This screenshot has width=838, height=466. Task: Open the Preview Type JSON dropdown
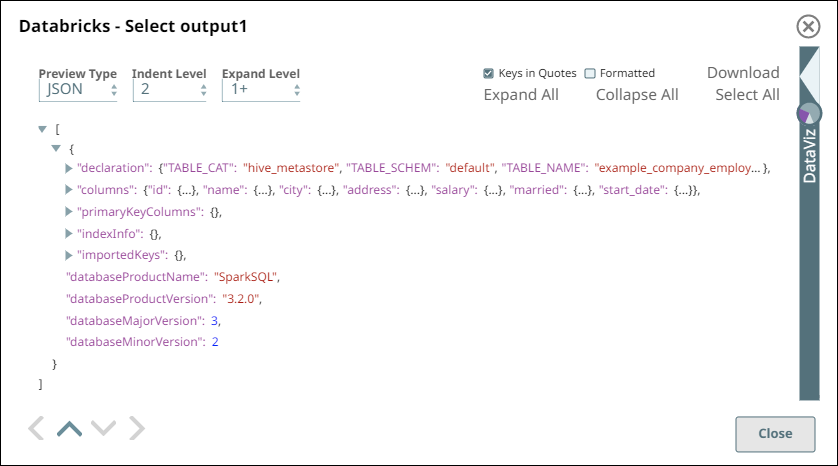[78, 90]
